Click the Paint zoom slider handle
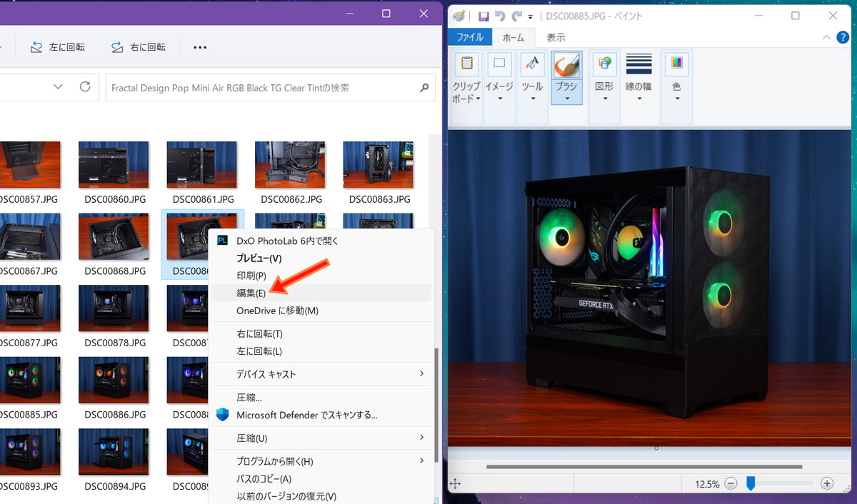 pos(751,483)
